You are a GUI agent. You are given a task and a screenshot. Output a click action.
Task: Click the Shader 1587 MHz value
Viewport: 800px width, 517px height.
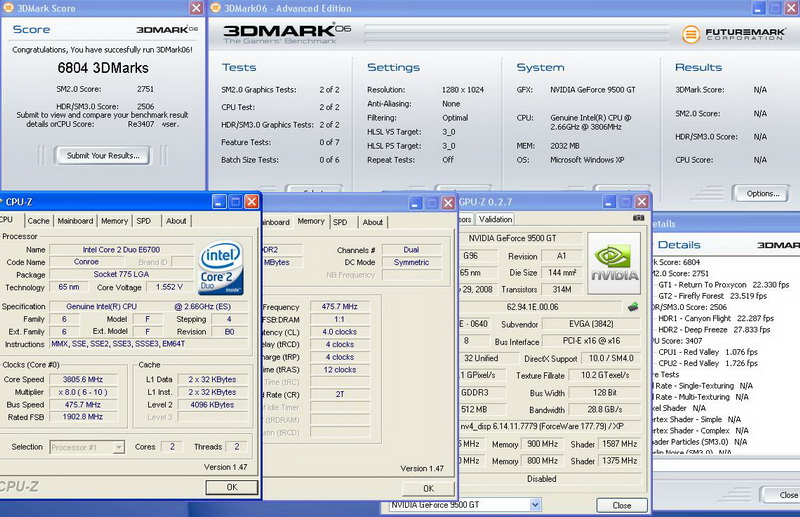(x=619, y=444)
